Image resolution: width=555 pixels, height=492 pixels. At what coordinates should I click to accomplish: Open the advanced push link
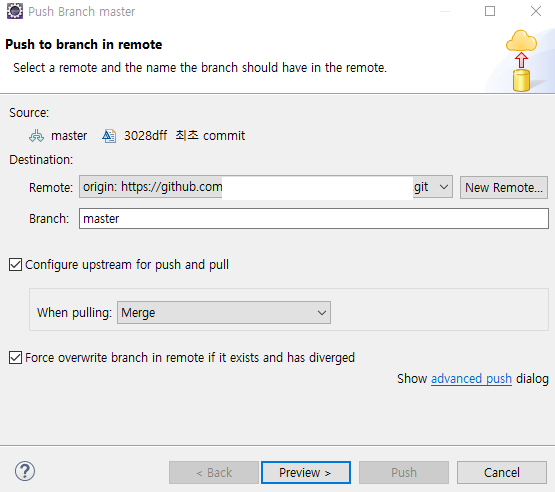coord(471,379)
